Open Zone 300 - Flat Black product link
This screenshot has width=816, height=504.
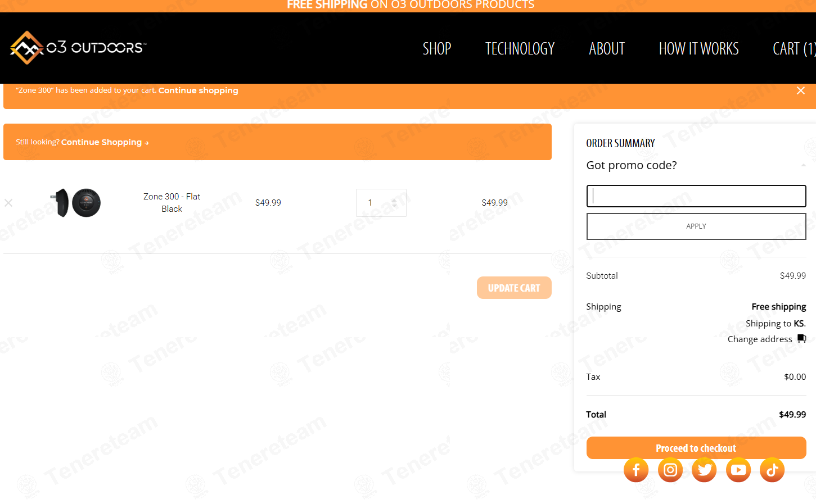tap(172, 203)
